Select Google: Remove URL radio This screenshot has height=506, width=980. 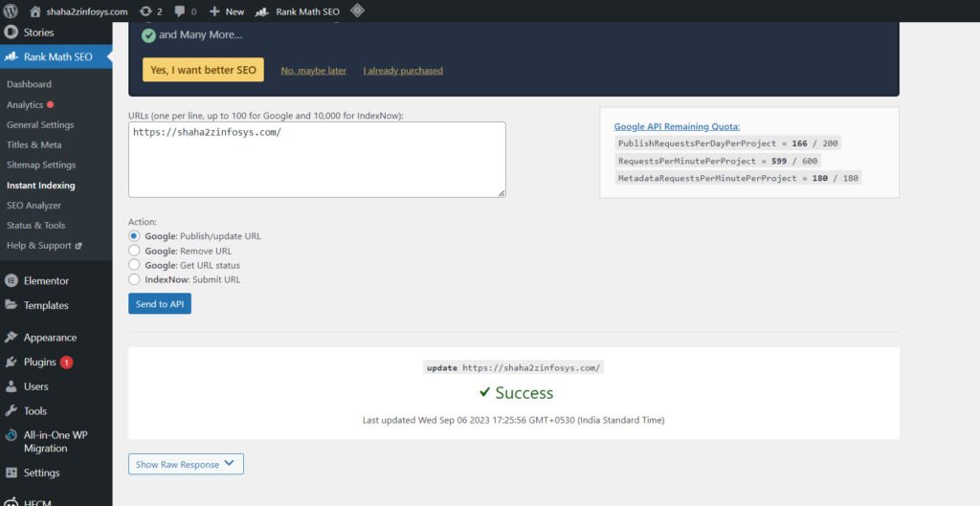click(x=134, y=251)
